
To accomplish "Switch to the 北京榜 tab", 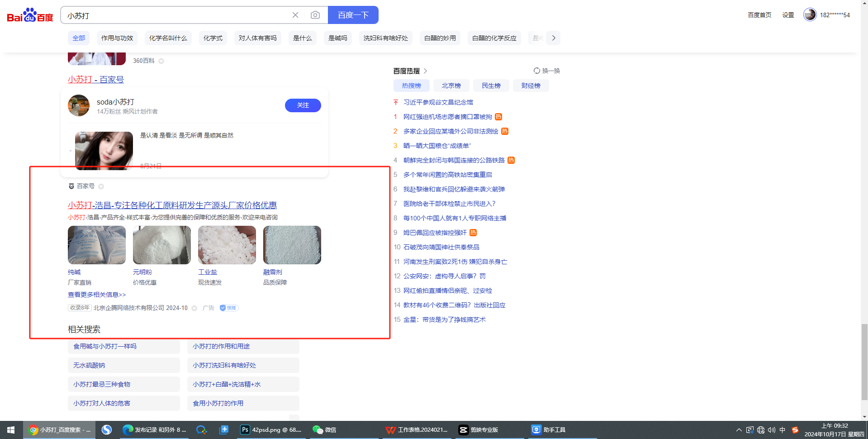I will [x=451, y=86].
